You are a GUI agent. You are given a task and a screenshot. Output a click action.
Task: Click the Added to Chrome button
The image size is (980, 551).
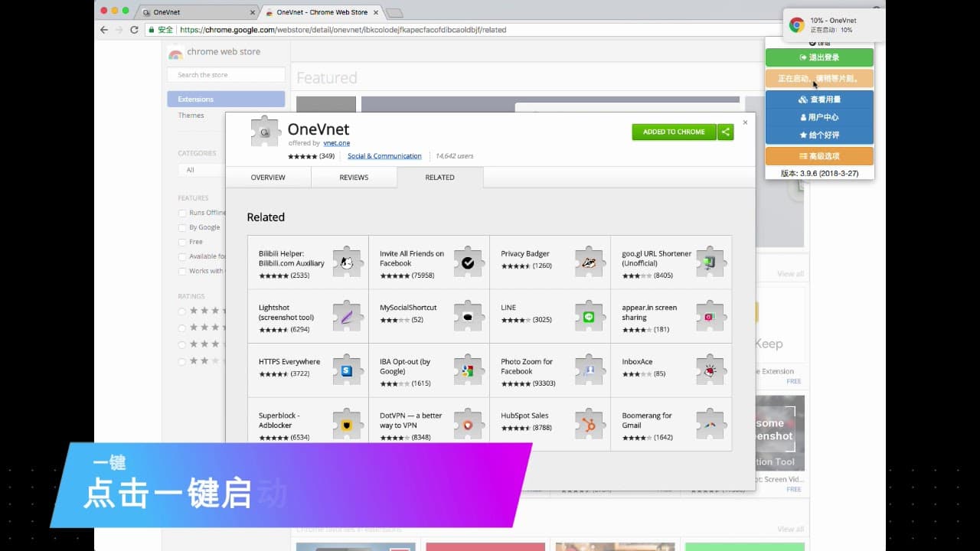point(674,132)
